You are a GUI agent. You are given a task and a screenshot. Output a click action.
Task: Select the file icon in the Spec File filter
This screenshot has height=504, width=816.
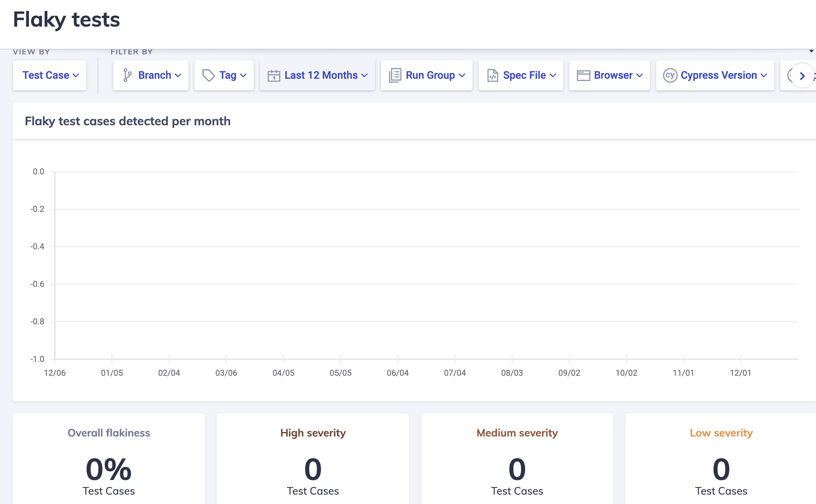coord(492,75)
